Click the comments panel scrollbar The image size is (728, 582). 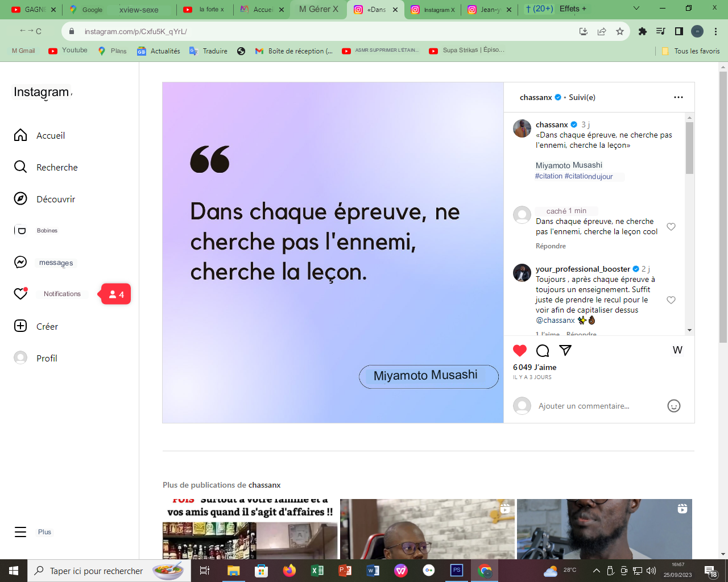pyautogui.click(x=689, y=148)
